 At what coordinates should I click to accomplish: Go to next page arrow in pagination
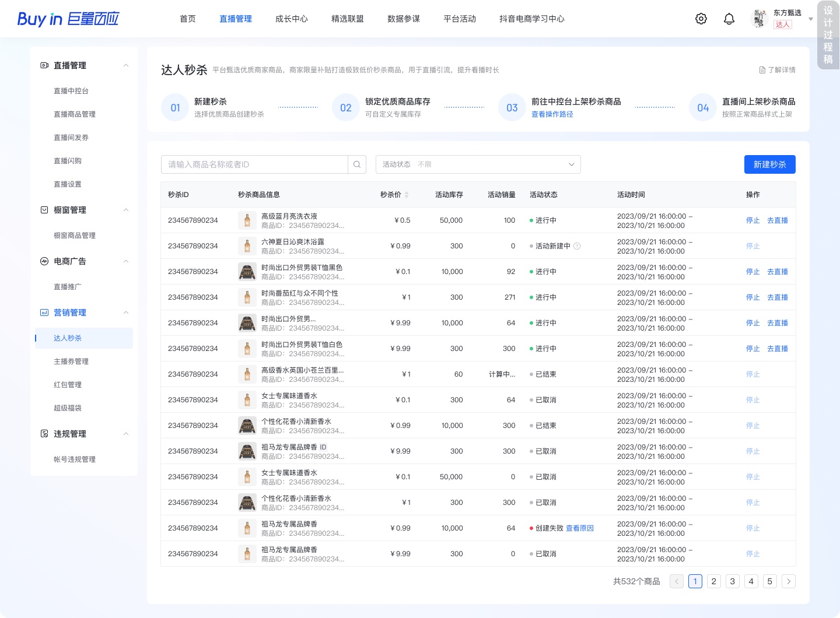click(x=789, y=581)
